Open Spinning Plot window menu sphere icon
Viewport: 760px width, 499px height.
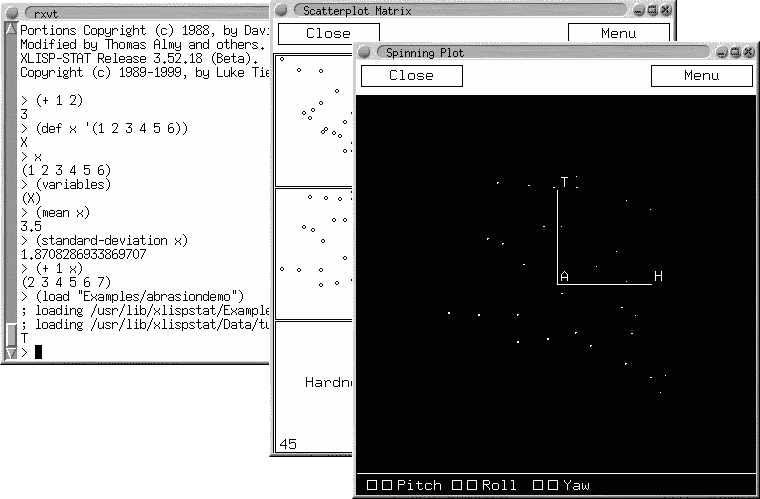point(364,52)
